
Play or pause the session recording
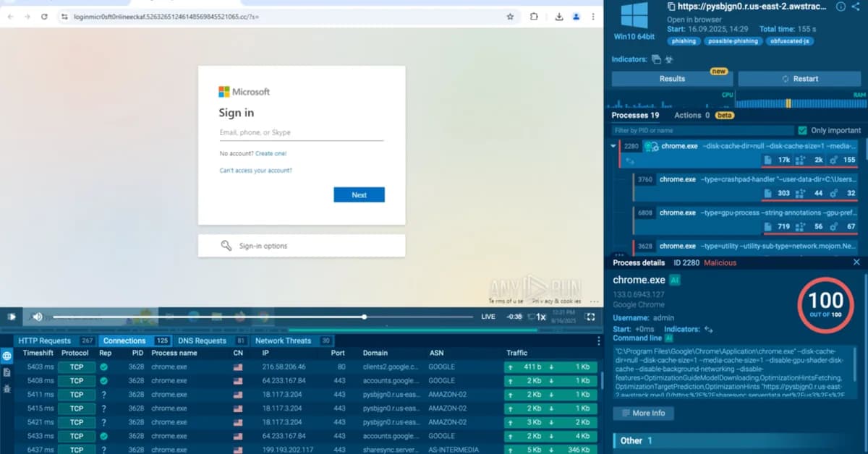(x=12, y=317)
